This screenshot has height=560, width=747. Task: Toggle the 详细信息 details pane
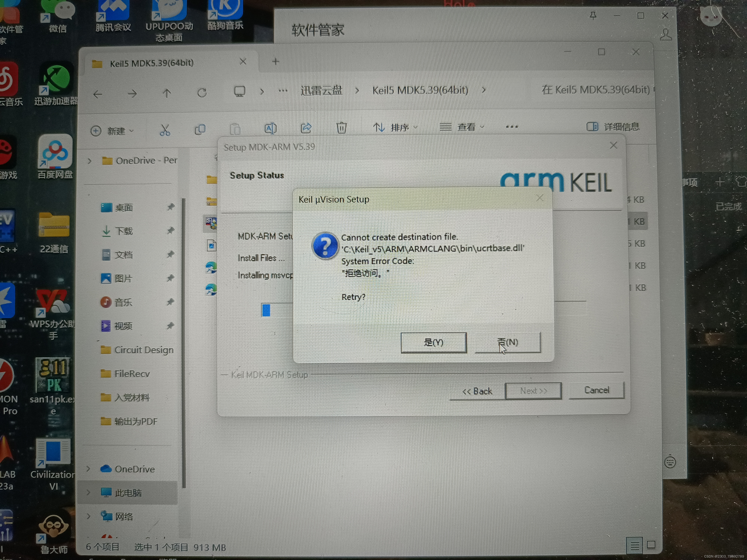613,127
